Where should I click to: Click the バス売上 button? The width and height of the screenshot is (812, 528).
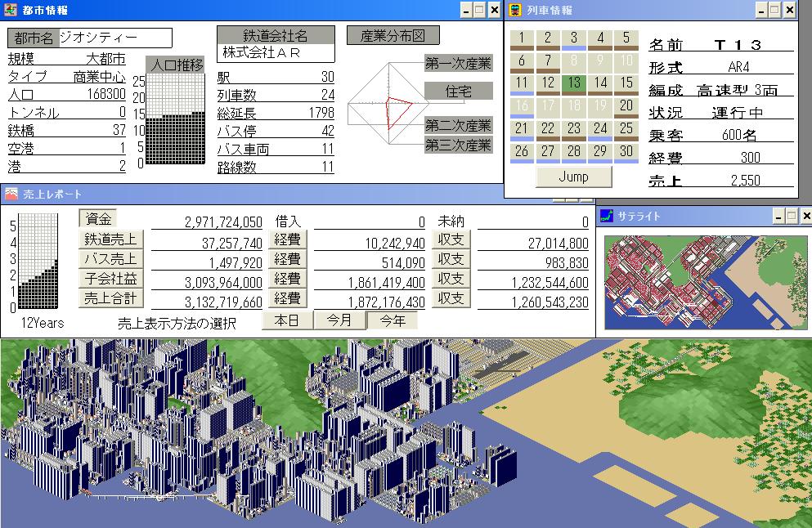point(111,258)
